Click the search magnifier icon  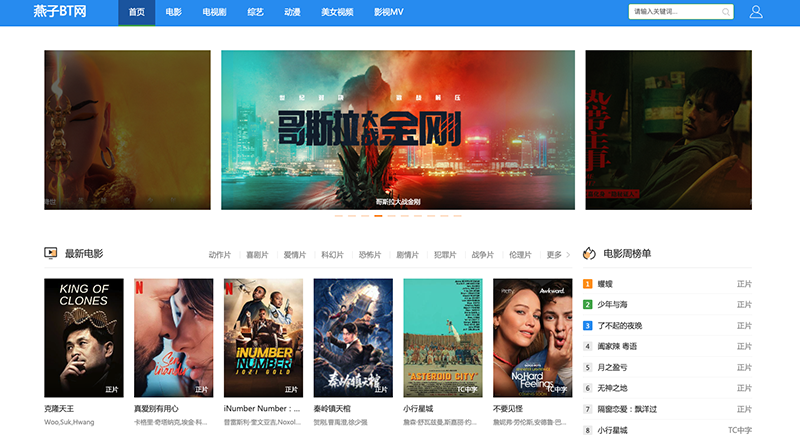(725, 12)
